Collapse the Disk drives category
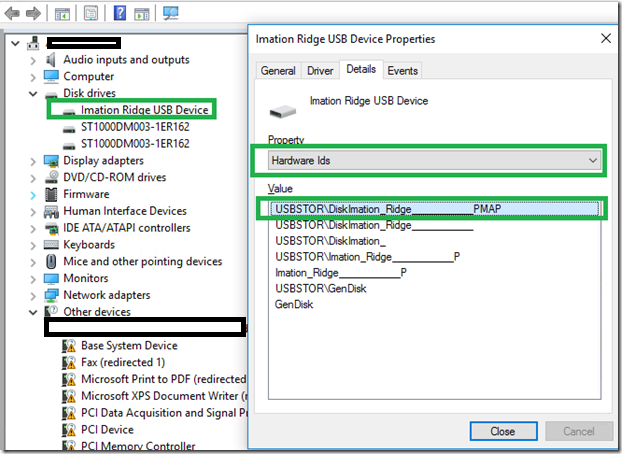This screenshot has height=454, width=622. pos(33,94)
